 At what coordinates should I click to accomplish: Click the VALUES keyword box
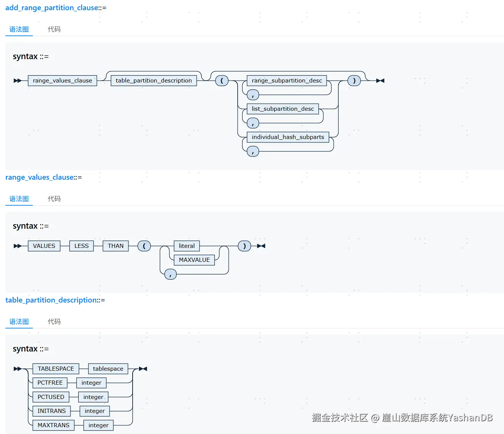pyautogui.click(x=44, y=246)
